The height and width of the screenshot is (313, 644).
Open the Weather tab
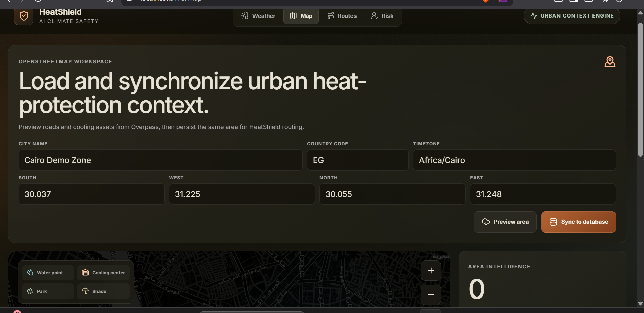259,16
